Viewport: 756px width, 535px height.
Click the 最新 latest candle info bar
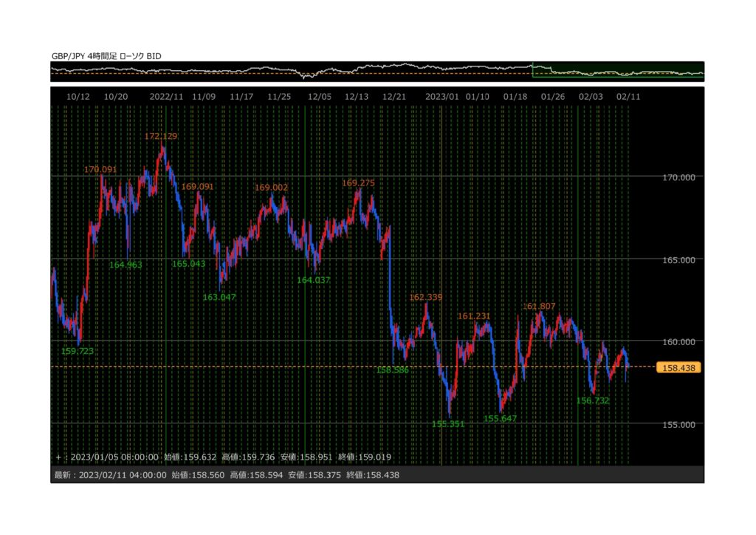pyautogui.click(x=227, y=475)
